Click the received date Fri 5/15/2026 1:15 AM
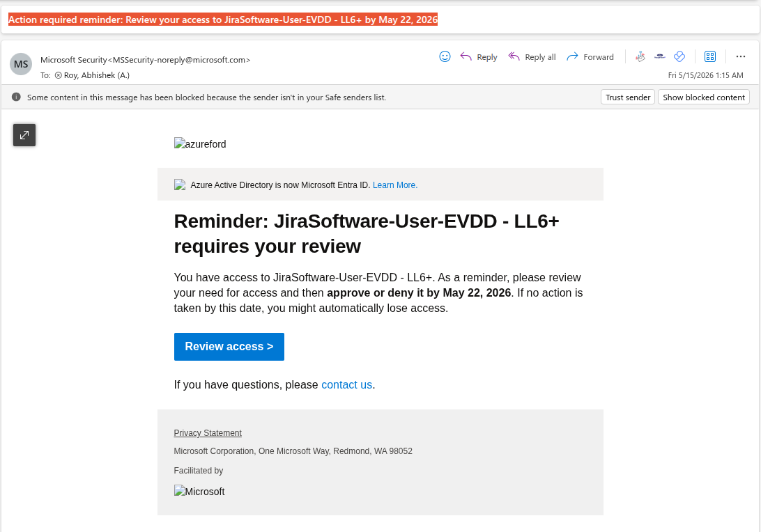This screenshot has width=761, height=532. (705, 75)
